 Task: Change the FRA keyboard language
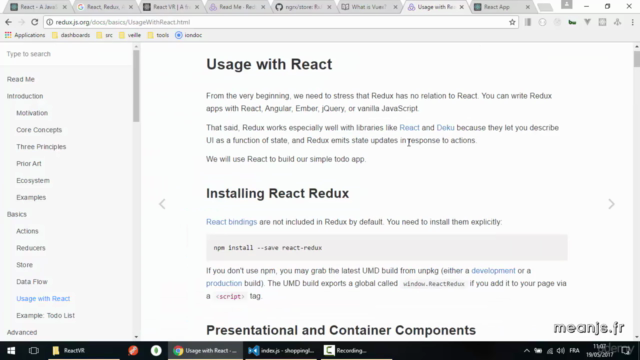coord(574,351)
